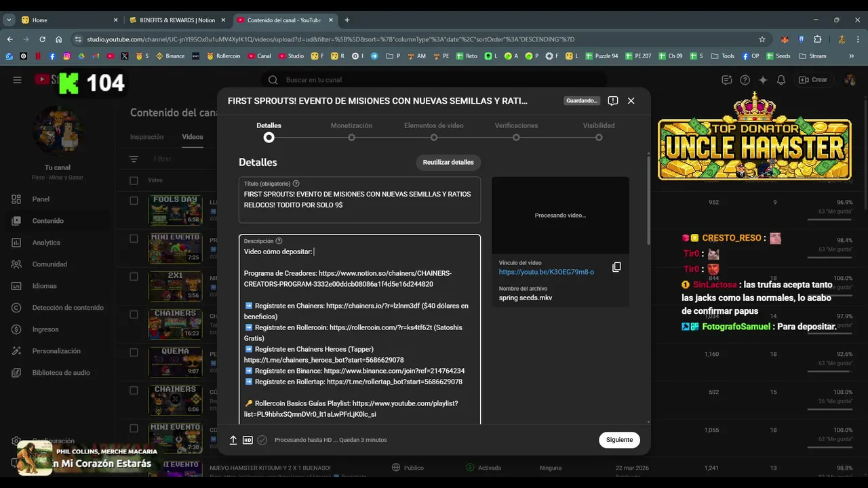Open the Ask Studio sparkle icon
Viewport: 868px width, 488px height.
click(763, 80)
